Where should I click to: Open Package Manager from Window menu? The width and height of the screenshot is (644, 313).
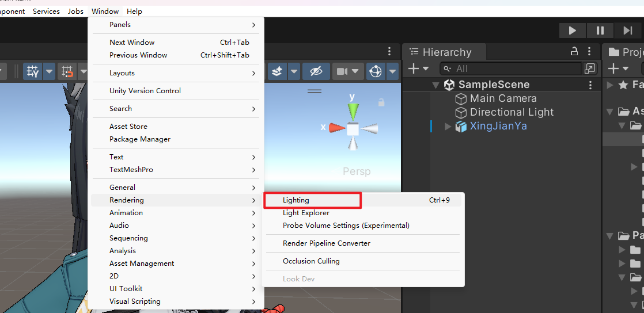pyautogui.click(x=140, y=139)
